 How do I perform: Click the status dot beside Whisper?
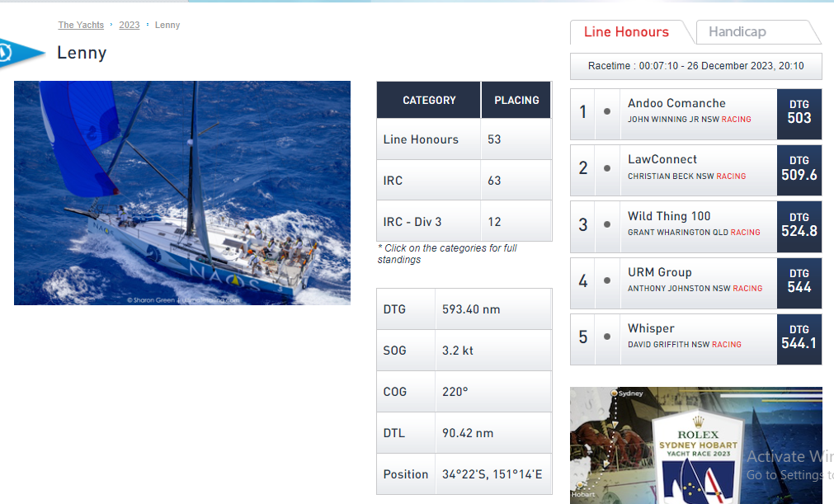[607, 337]
